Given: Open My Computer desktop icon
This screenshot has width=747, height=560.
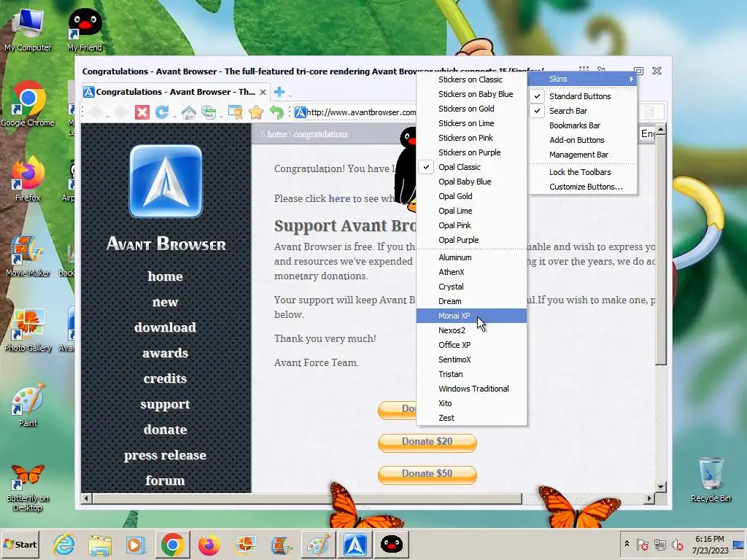Looking at the screenshot, I should [x=28, y=29].
